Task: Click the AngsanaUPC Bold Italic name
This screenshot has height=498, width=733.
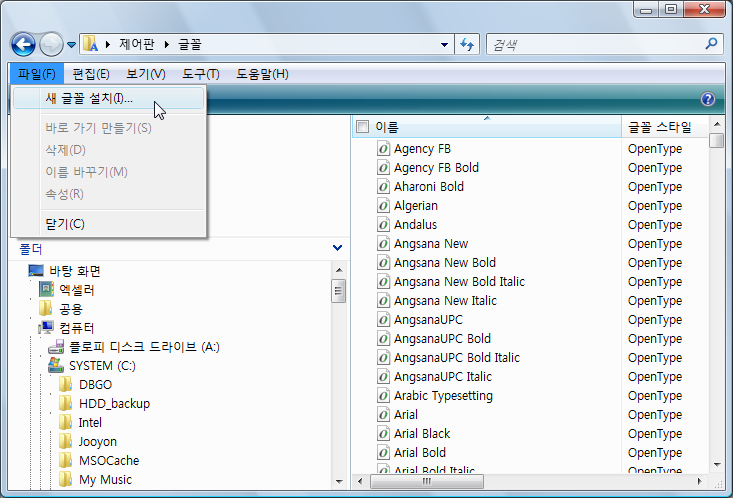Action: pos(457,358)
